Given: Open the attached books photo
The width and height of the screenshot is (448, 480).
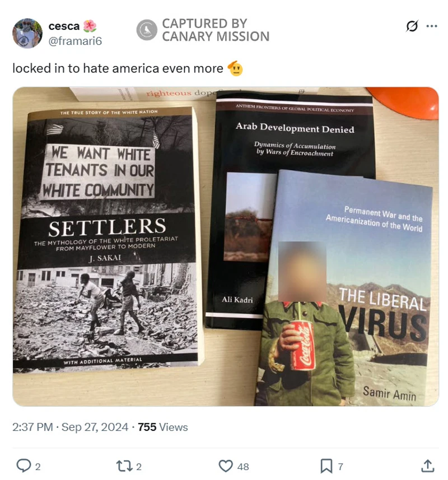Looking at the screenshot, I should [x=226, y=246].
